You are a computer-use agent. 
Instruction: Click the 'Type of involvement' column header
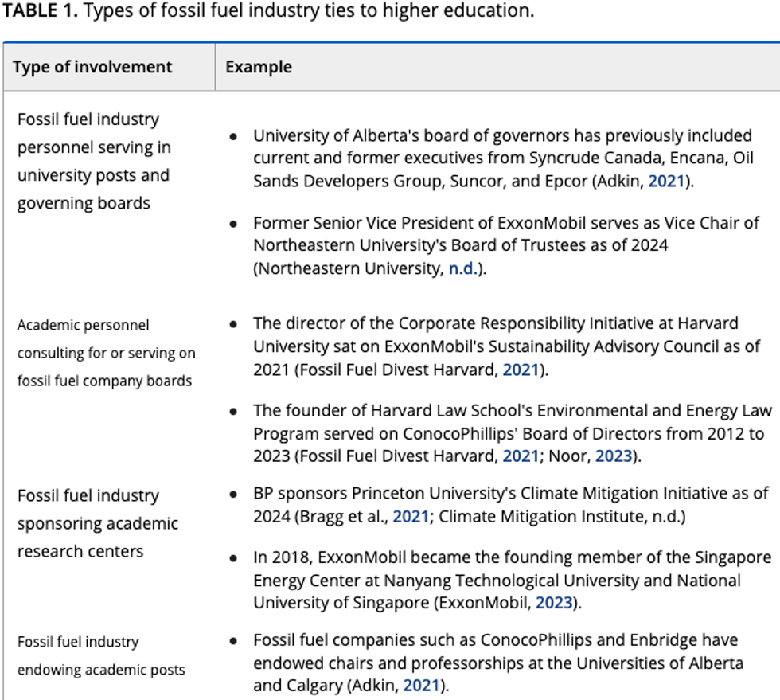92,67
